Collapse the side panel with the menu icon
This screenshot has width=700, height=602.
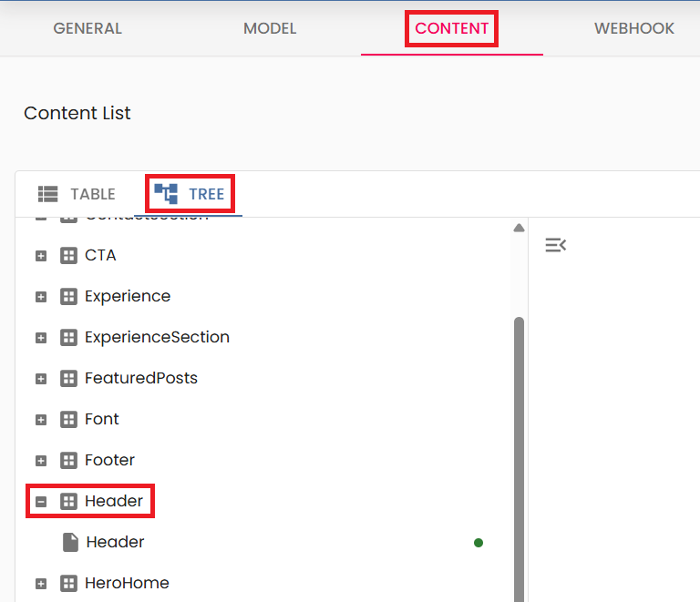pyautogui.click(x=555, y=245)
